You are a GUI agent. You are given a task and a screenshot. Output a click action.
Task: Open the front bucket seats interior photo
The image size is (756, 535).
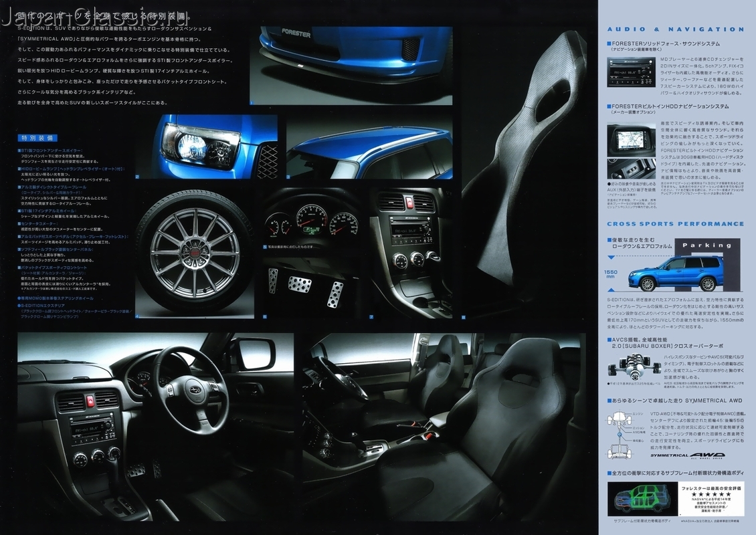(x=444, y=427)
